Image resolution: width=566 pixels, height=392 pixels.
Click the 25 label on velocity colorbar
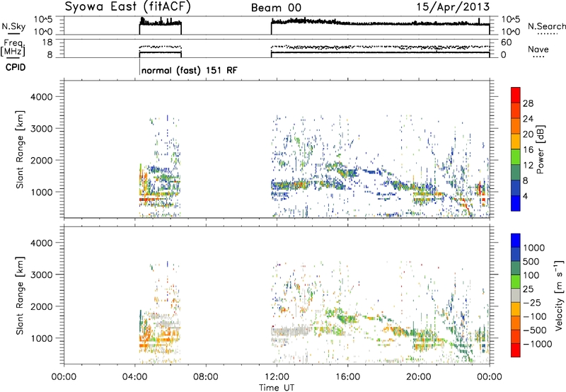pyautogui.click(x=528, y=289)
